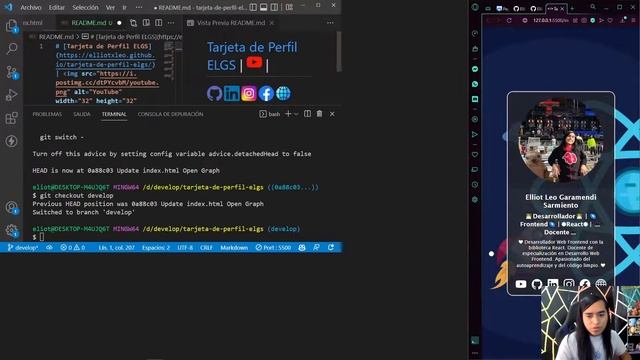Change indentation via Espacios: 2
This screenshot has height=360, width=640.
(x=156, y=247)
